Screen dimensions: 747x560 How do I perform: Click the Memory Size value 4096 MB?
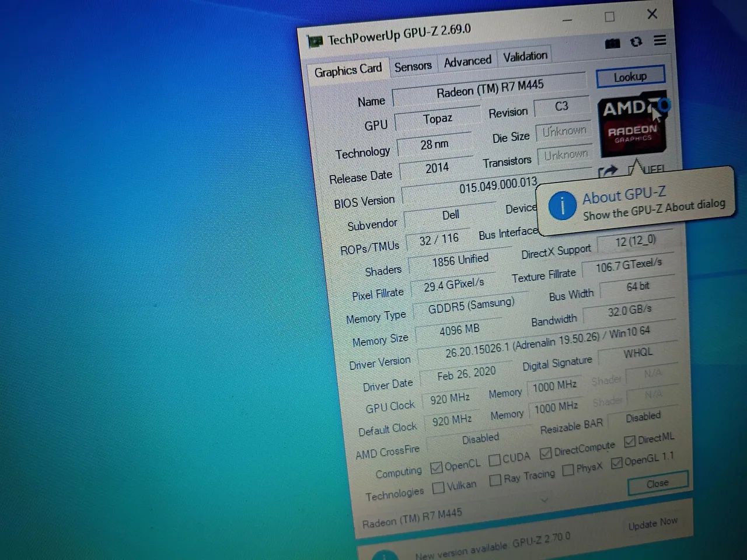pos(459,330)
